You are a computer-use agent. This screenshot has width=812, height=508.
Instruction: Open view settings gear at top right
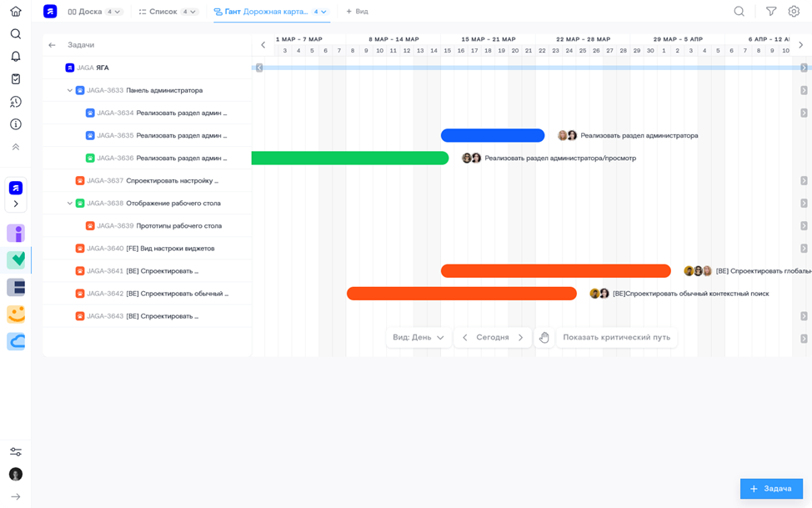(794, 12)
